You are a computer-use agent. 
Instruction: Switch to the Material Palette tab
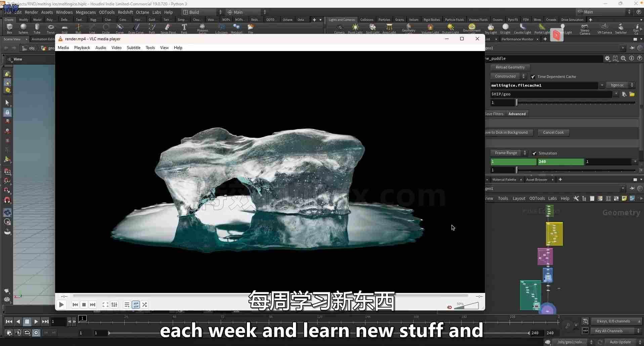[x=504, y=180]
